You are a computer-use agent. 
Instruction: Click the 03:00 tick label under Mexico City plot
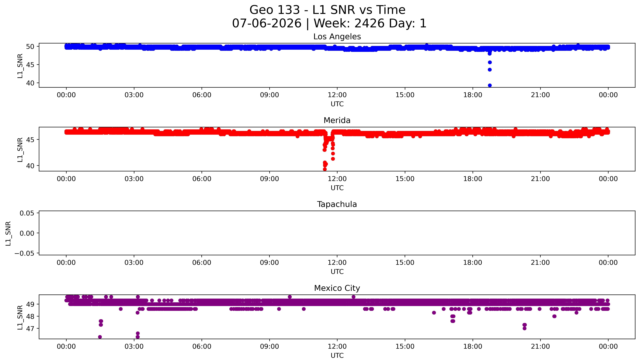(x=134, y=346)
